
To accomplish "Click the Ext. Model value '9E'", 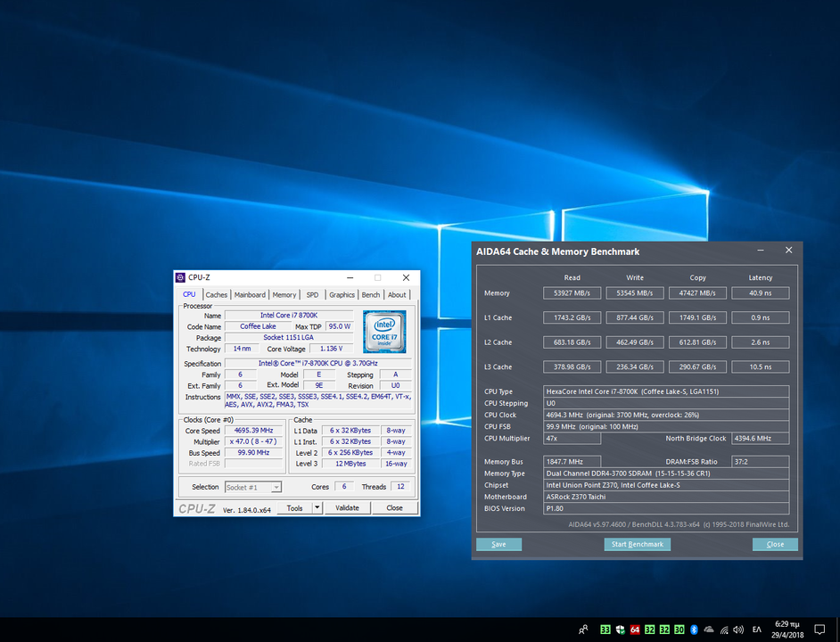I will (319, 385).
